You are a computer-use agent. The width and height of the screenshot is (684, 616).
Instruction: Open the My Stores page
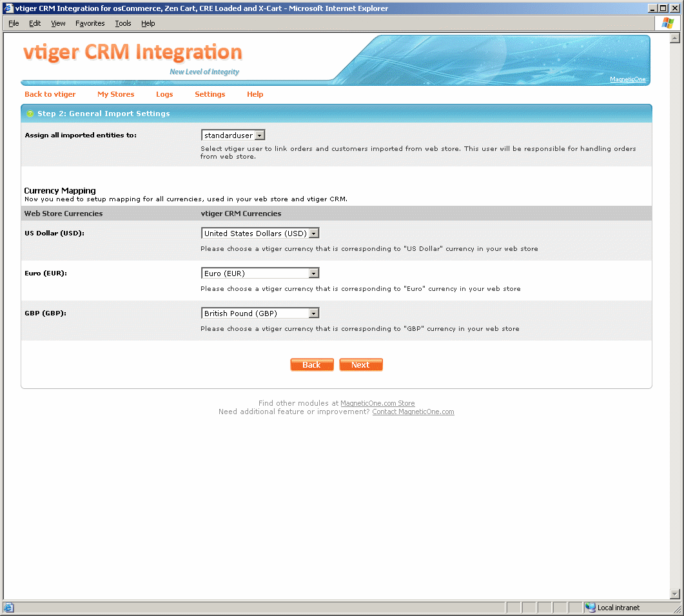(115, 94)
